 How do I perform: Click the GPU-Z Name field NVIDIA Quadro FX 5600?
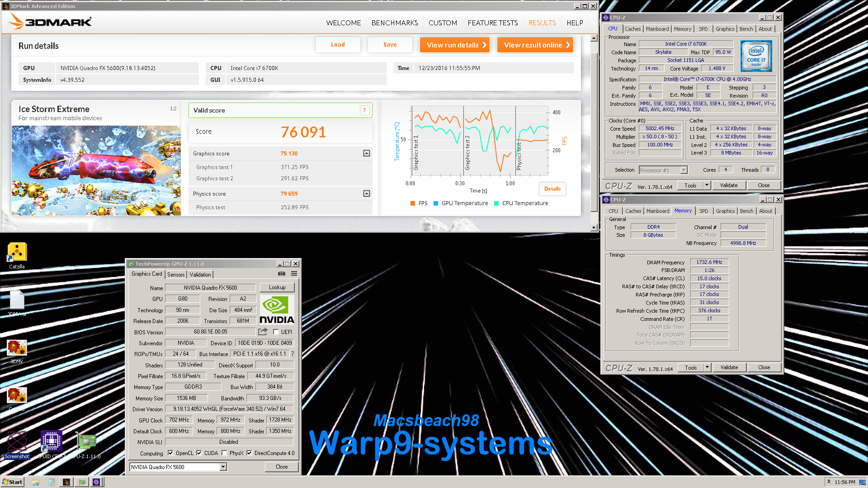210,287
